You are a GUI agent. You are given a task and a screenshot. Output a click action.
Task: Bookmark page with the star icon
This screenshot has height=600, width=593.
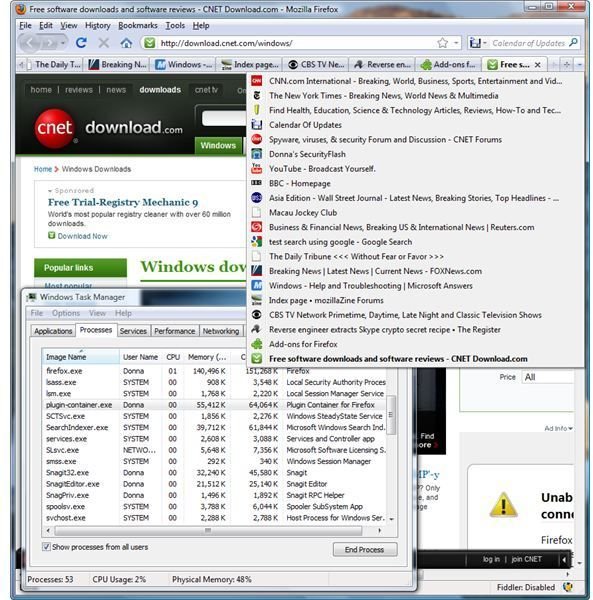pyautogui.click(x=442, y=43)
